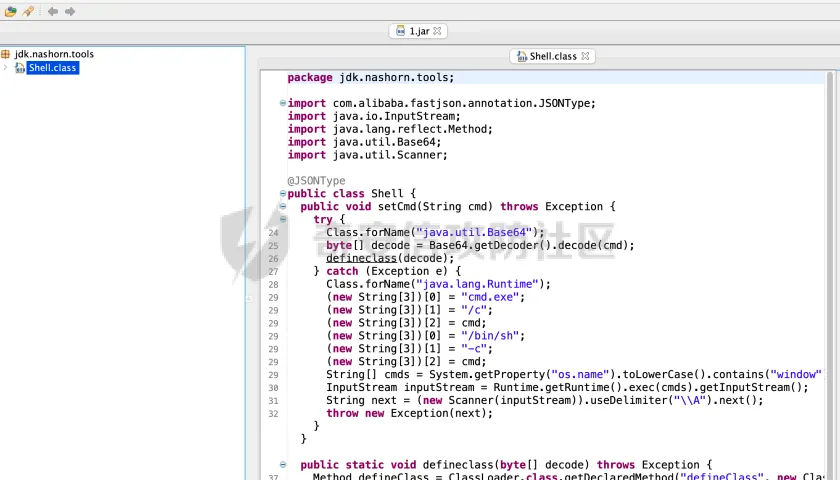Click the import java.io.InputStream line
The width and height of the screenshot is (840, 480).
click(374, 116)
